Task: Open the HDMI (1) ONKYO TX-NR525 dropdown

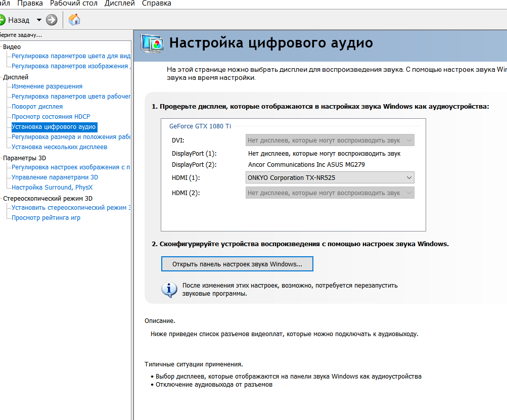Action: click(x=330, y=177)
